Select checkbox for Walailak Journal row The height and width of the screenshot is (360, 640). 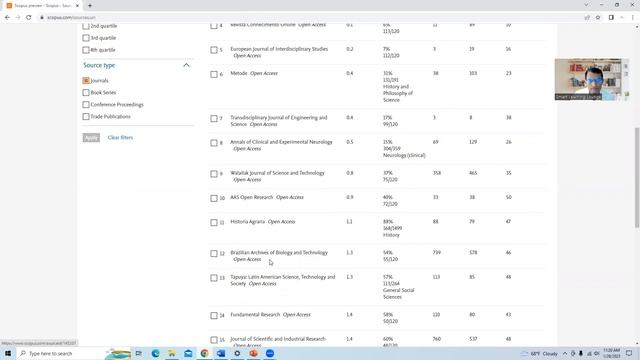tap(214, 174)
